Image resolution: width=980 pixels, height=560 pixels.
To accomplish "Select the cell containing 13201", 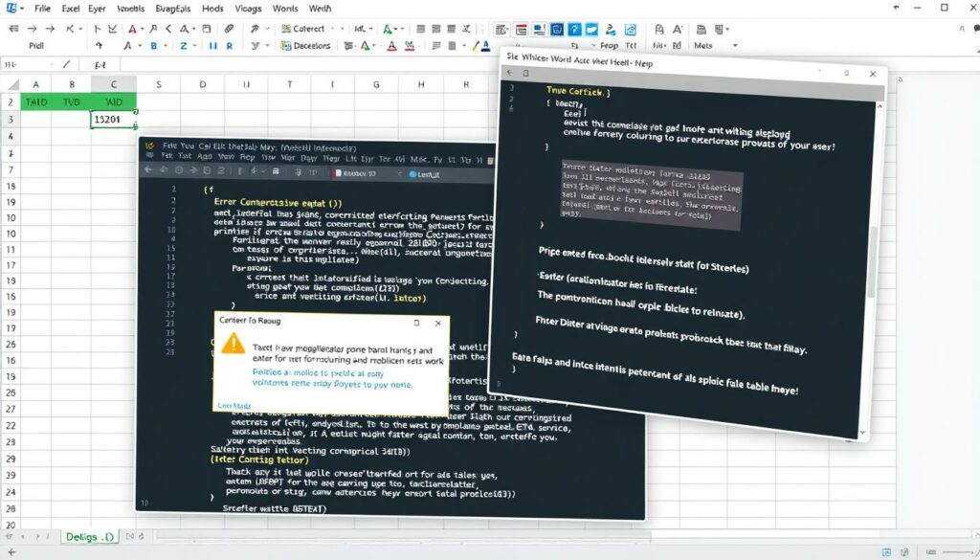I will (114, 120).
